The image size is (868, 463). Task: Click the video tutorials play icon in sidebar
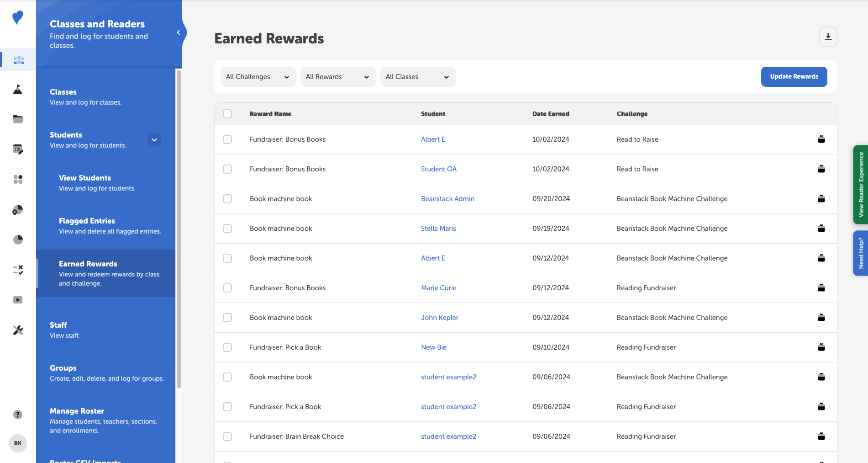point(18,300)
